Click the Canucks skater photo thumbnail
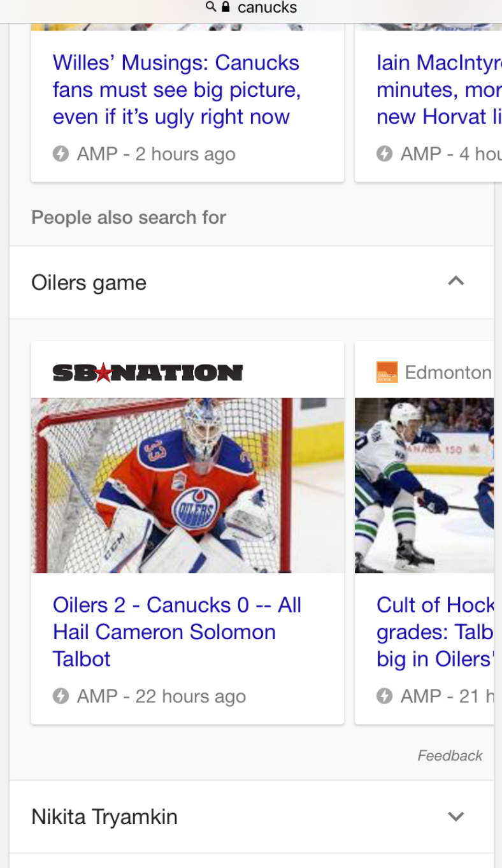 (x=424, y=485)
